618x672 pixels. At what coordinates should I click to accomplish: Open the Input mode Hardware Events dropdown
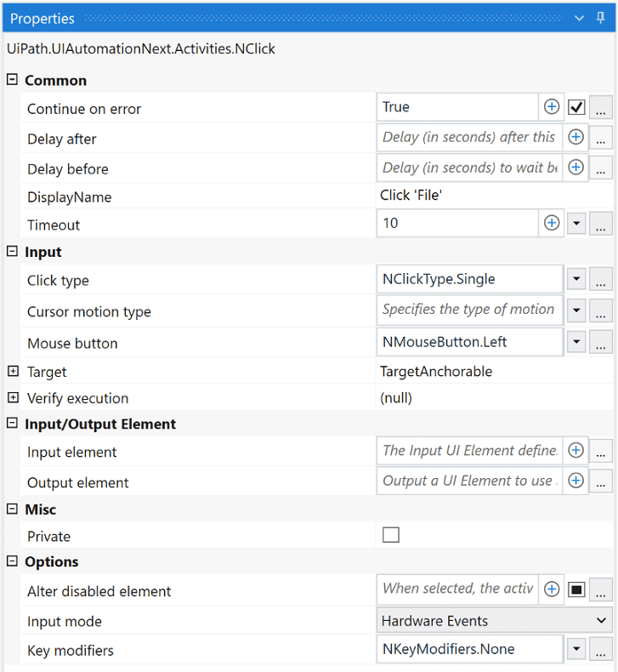point(602,621)
